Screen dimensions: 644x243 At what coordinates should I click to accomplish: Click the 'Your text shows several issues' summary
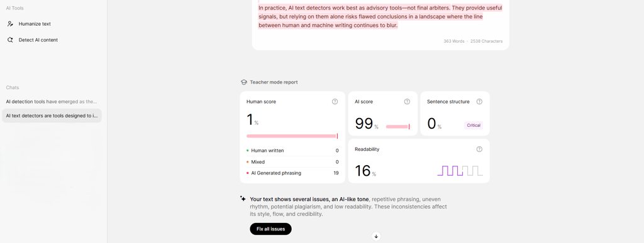348,207
